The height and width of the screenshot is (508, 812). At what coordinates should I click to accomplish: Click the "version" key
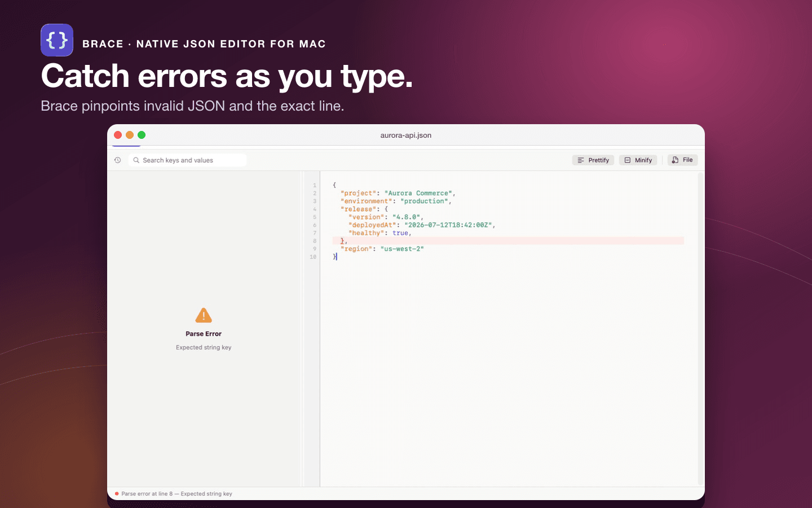pyautogui.click(x=366, y=217)
